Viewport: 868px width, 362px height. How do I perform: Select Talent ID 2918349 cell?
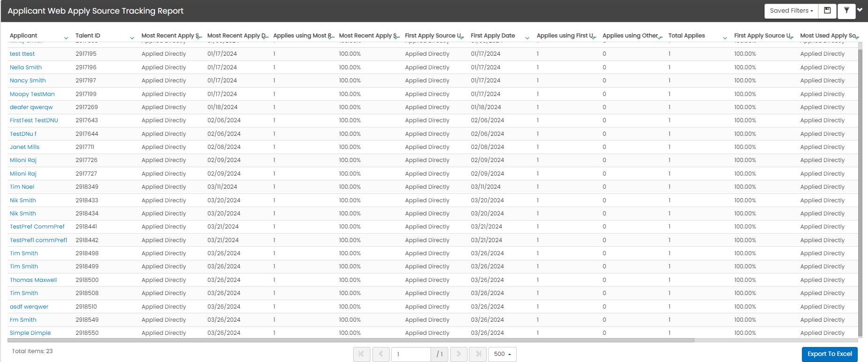click(87, 187)
